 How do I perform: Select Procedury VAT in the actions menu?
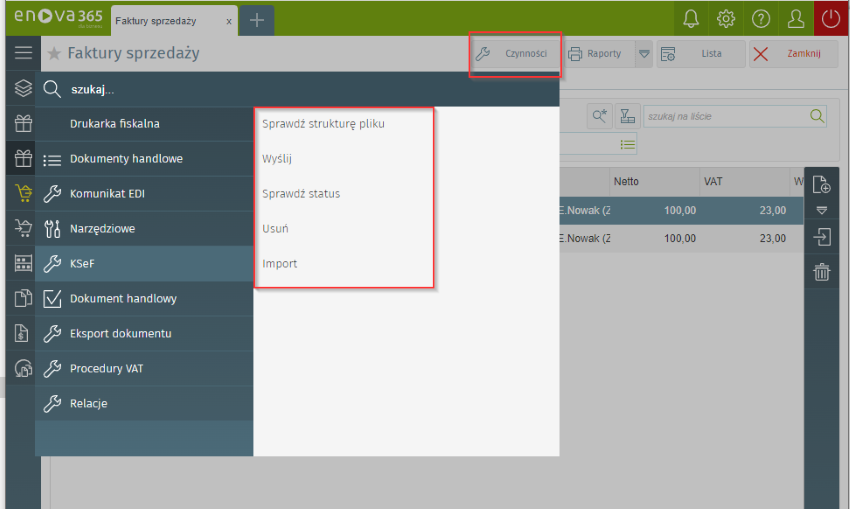[106, 368]
